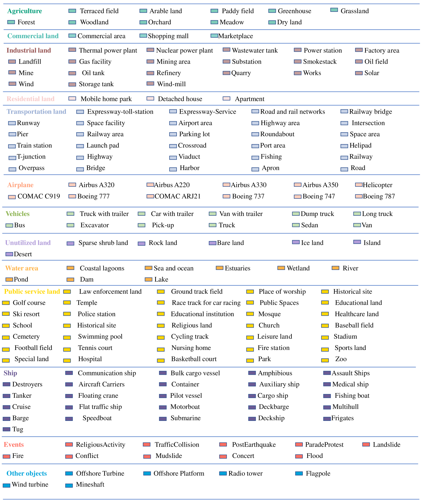Click the Race track for car racing label
Image resolution: width=423 pixels, height=504 pixels.
206,303
